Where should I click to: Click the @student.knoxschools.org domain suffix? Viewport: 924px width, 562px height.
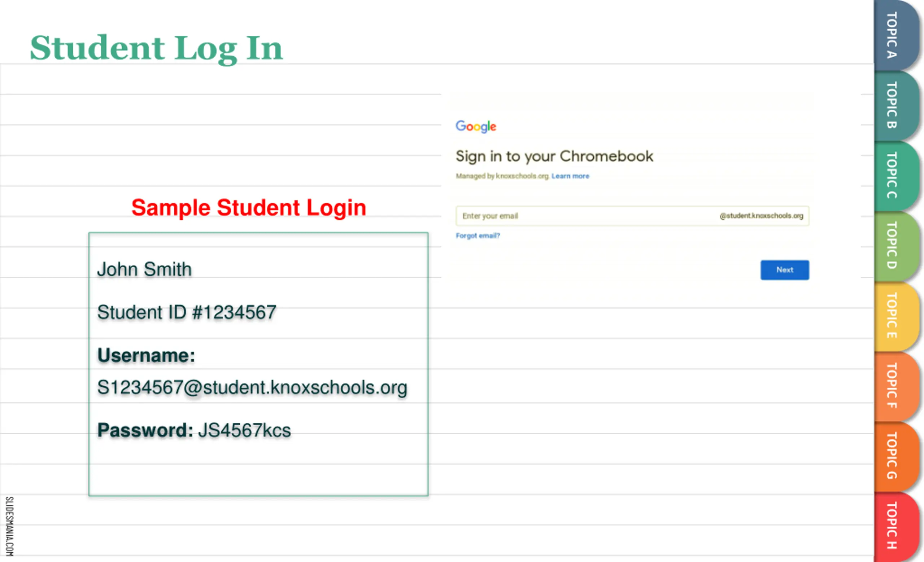click(x=761, y=216)
